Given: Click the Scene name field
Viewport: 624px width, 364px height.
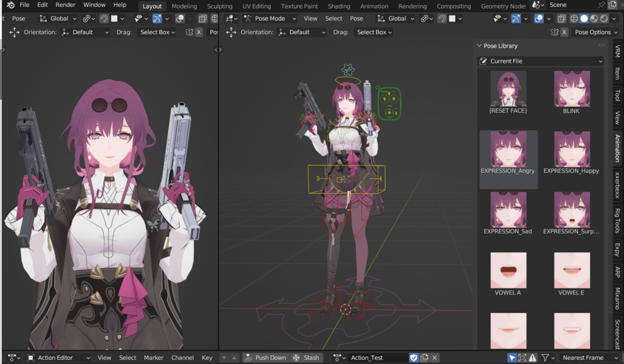Looking at the screenshot, I should (x=570, y=5).
